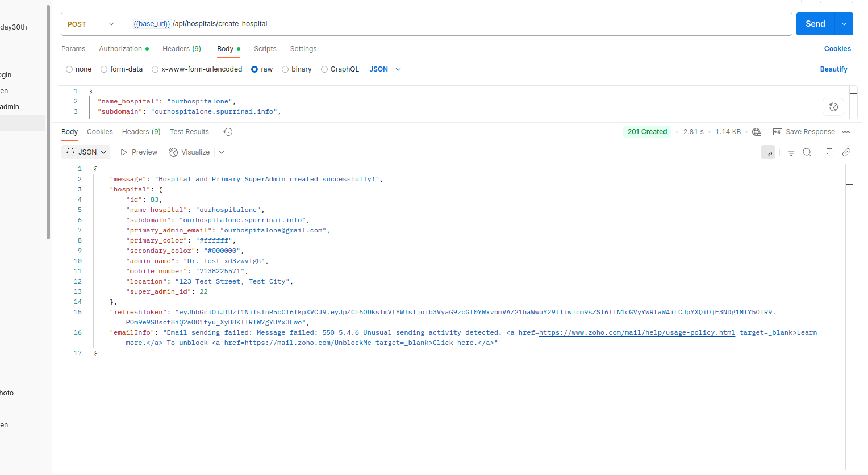868x475 pixels.
Task: Click the copy response link icon
Action: (846, 152)
